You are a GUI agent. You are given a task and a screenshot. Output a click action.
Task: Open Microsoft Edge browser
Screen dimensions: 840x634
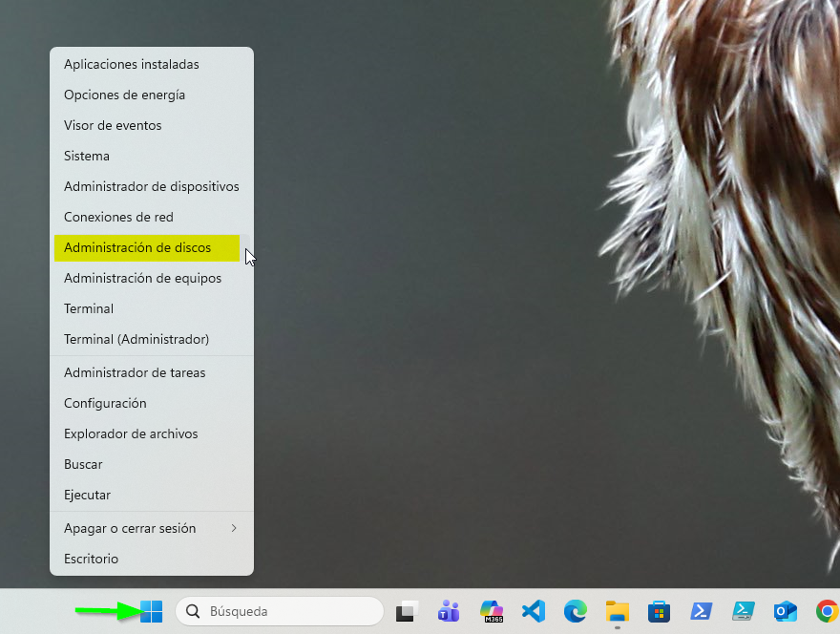pos(575,611)
